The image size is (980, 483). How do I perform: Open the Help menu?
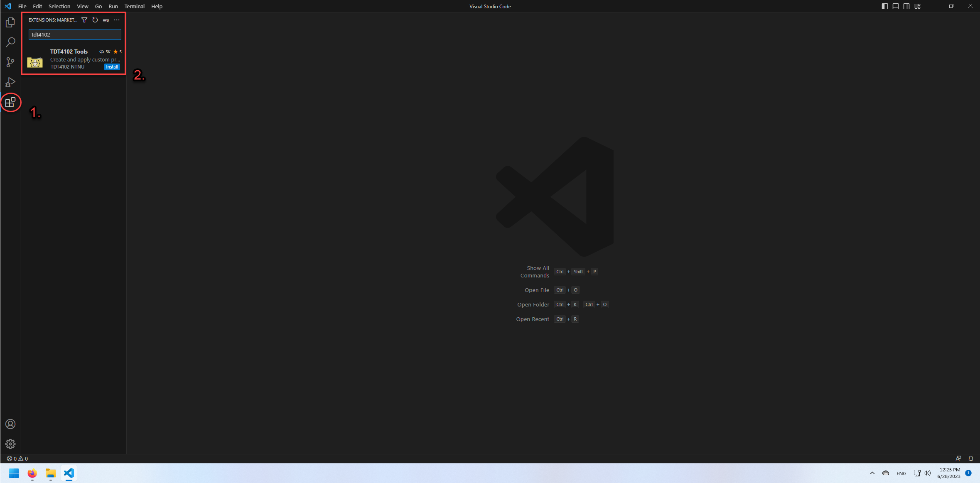[157, 6]
